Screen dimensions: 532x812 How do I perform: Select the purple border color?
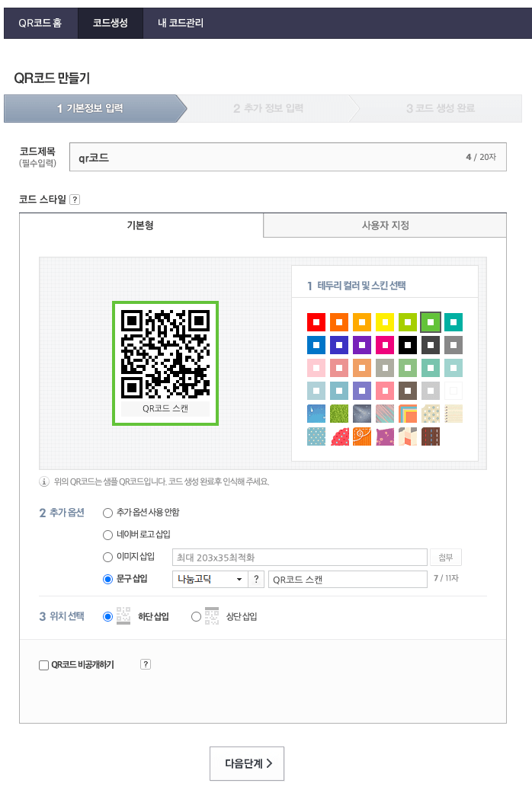pos(361,345)
